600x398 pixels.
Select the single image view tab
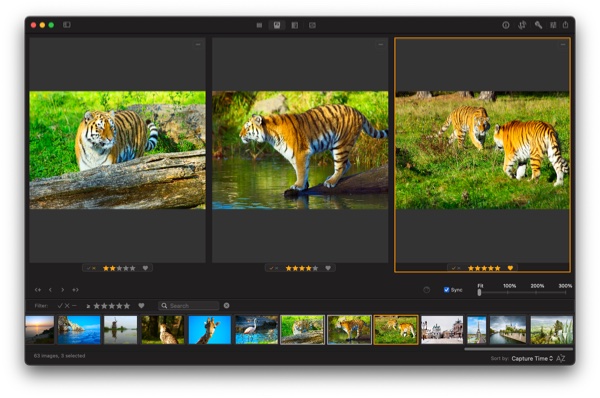coord(312,25)
